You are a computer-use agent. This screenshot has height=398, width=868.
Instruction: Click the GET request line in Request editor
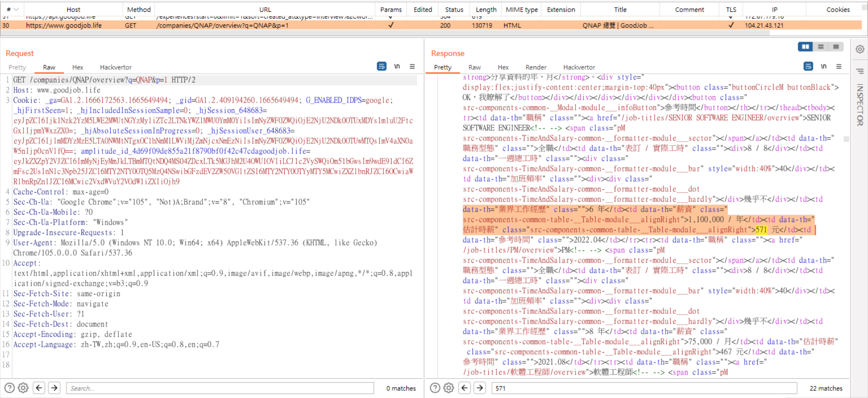pos(104,80)
